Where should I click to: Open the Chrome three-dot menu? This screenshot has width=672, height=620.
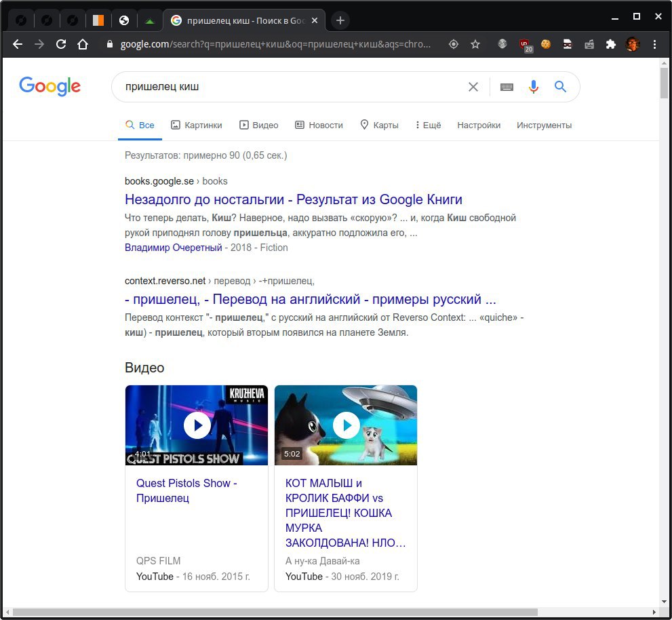(654, 44)
